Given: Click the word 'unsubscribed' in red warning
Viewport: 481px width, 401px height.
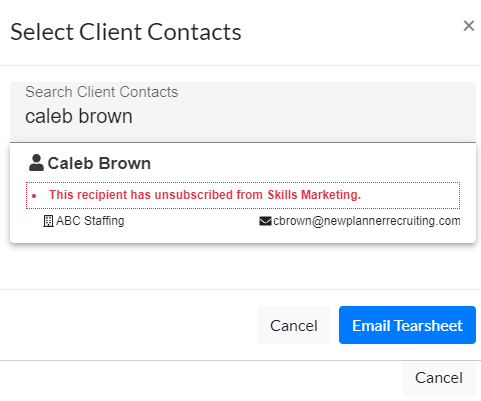Looking at the screenshot, I should pos(194,195).
